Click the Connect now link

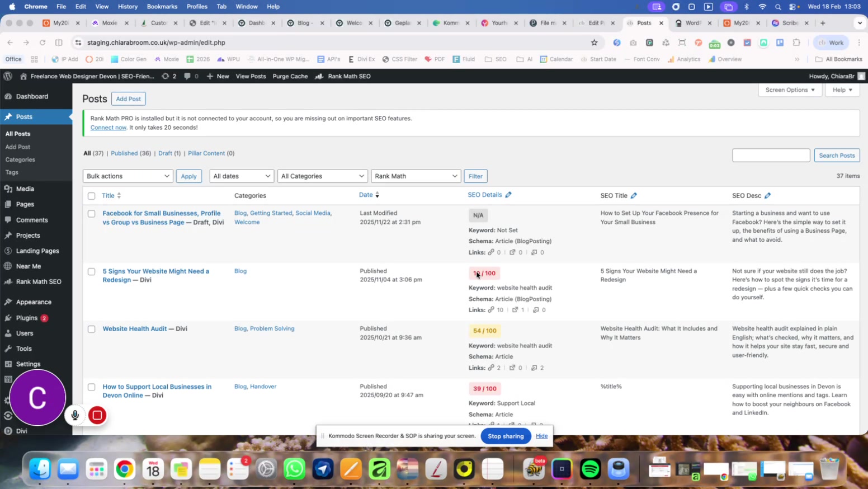tap(108, 128)
